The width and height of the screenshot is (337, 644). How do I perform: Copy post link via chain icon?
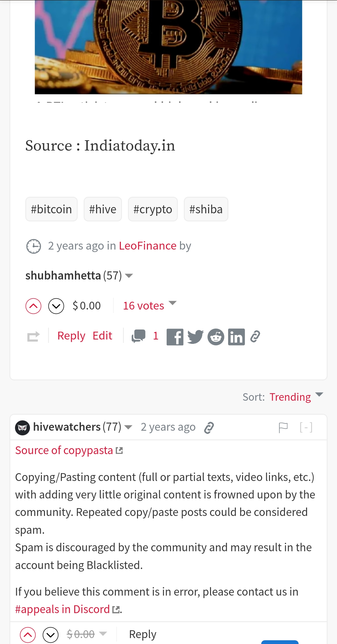coord(255,336)
